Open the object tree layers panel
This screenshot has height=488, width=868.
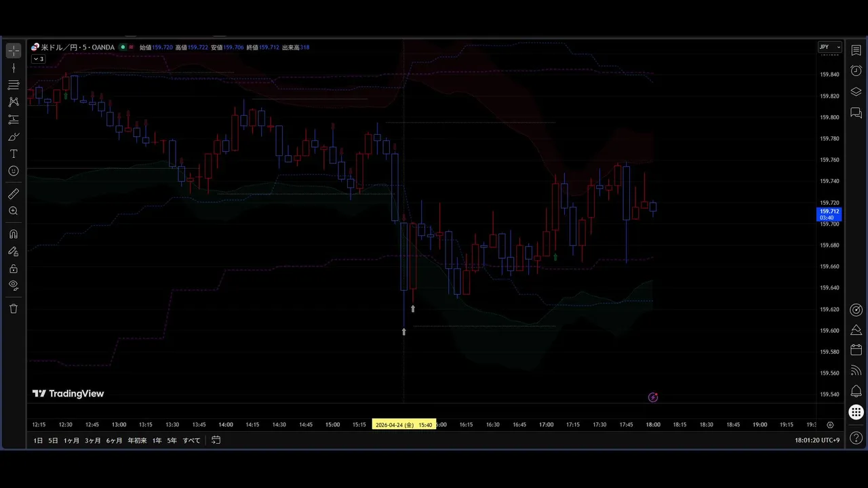856,91
